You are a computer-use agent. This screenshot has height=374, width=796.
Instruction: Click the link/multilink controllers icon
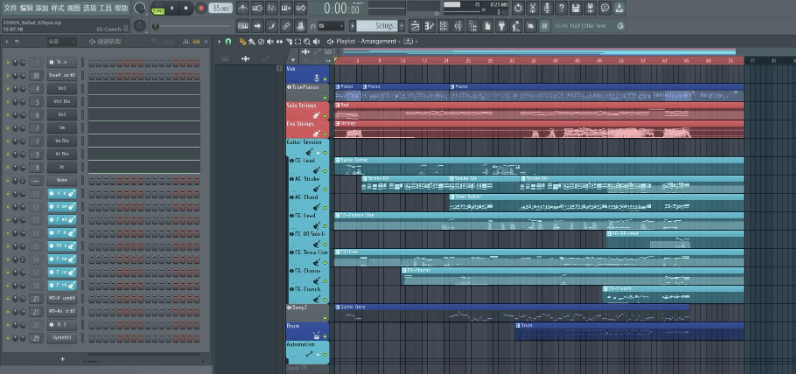[x=286, y=25]
